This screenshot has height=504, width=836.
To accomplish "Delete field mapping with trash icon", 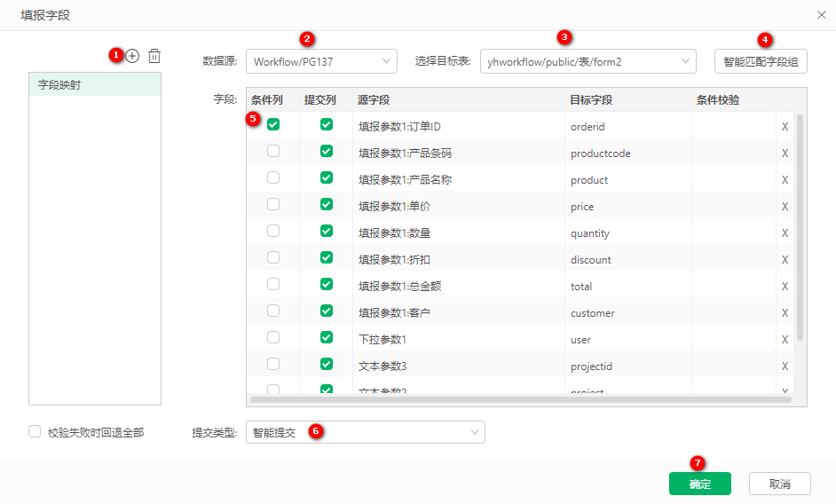I will tap(154, 56).
